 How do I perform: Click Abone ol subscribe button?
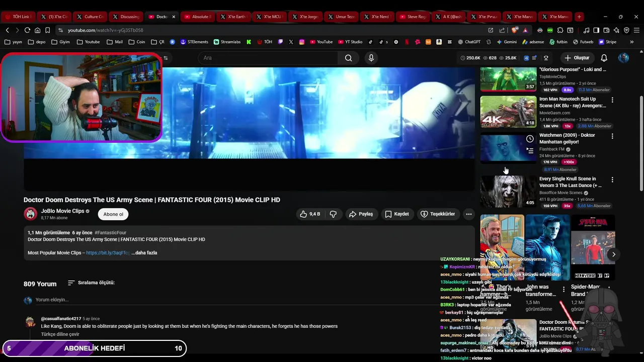pyautogui.click(x=113, y=214)
